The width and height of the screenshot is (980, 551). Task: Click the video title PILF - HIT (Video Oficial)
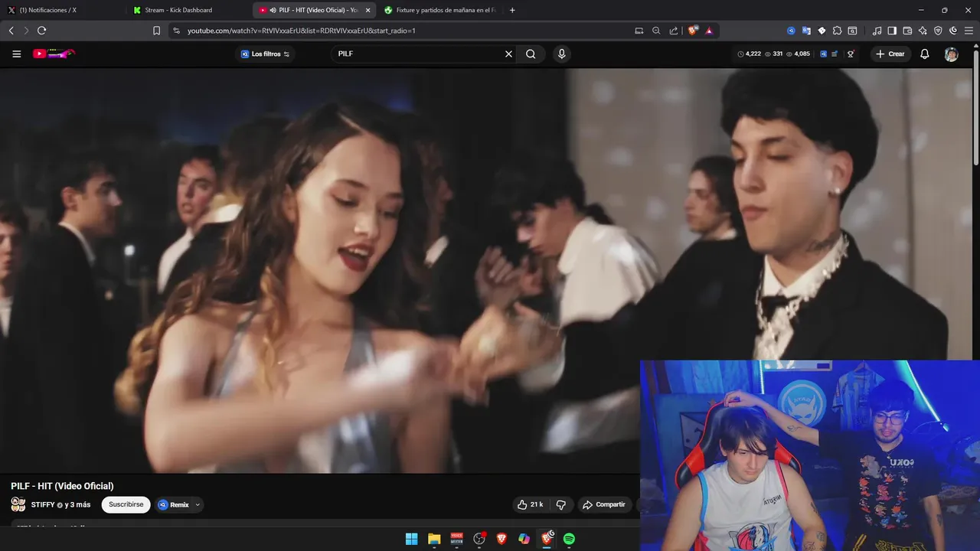pyautogui.click(x=62, y=486)
